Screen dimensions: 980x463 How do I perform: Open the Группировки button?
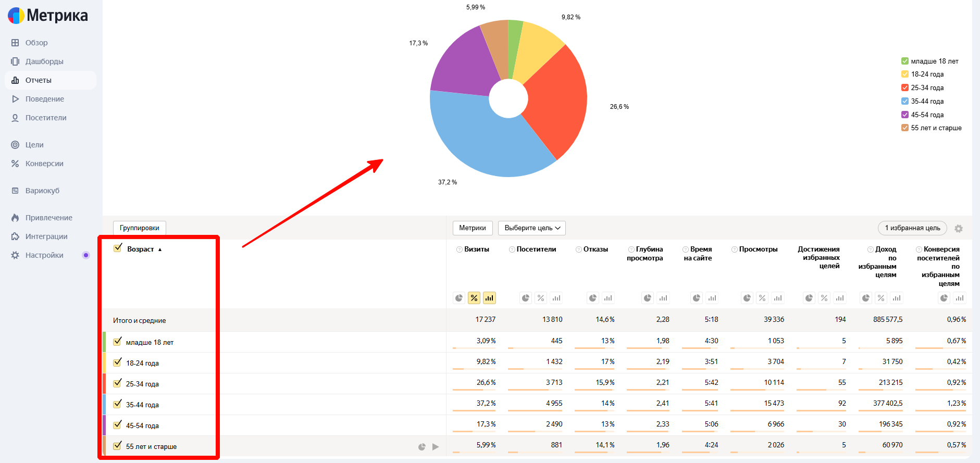coord(140,228)
